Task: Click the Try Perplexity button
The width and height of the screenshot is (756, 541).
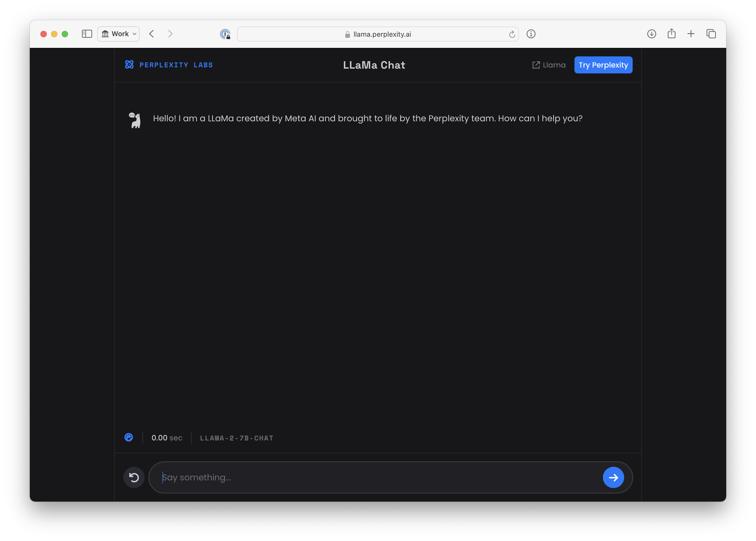Action: point(603,65)
